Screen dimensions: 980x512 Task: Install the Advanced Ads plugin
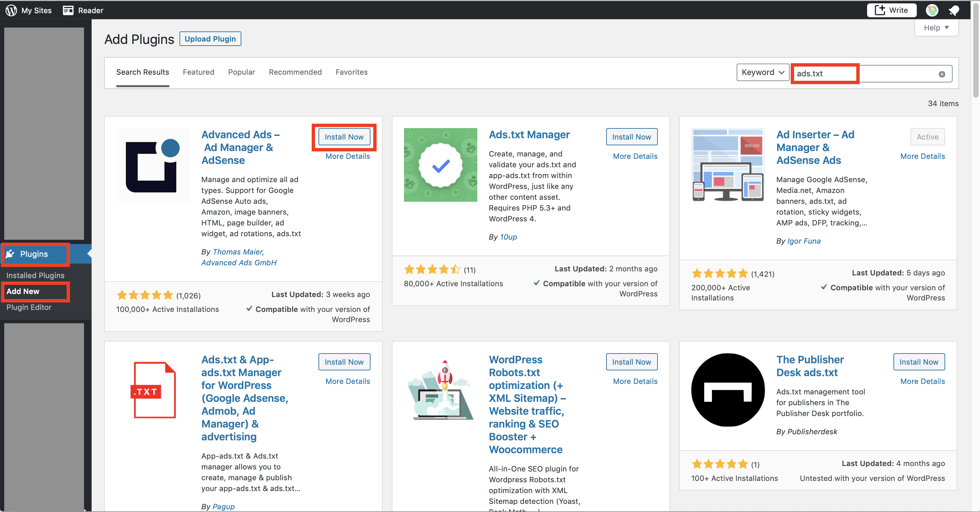click(344, 137)
